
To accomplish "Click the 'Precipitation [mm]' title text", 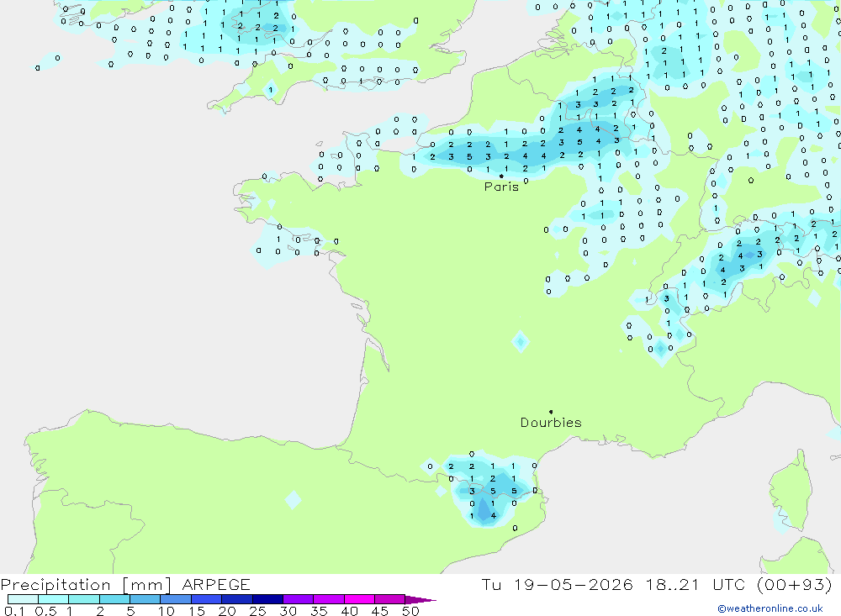I will (86, 585).
